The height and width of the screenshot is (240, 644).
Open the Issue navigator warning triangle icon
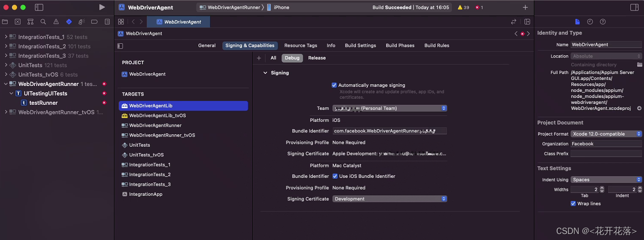pyautogui.click(x=56, y=22)
